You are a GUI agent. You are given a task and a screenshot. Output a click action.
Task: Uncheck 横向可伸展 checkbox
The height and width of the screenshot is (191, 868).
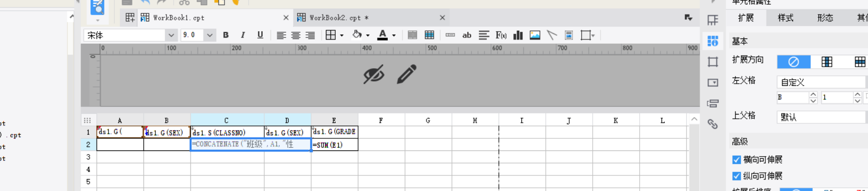point(737,160)
